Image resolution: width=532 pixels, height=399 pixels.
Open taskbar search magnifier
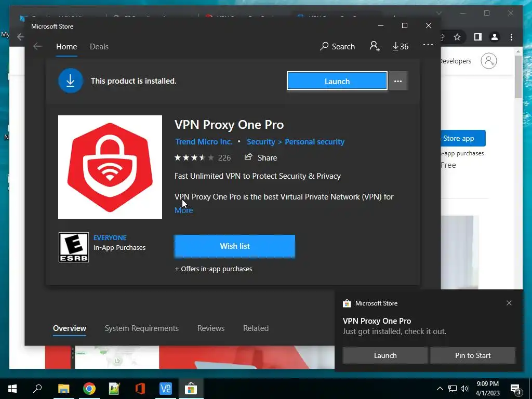pos(37,389)
